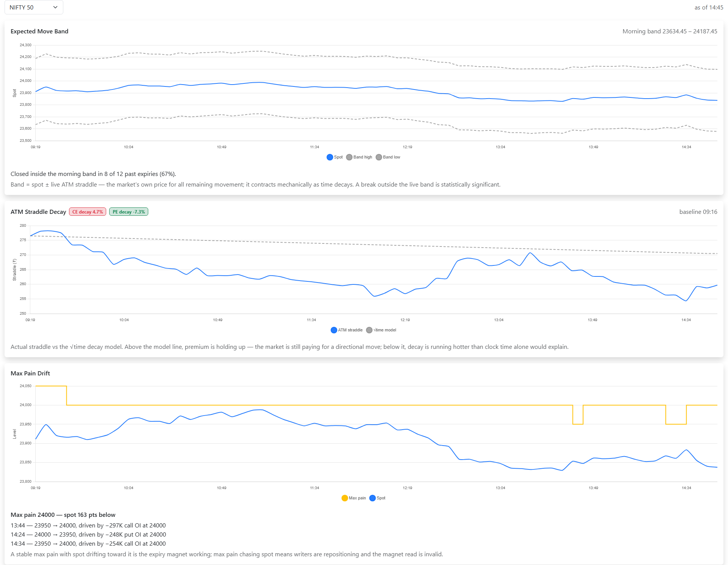Click the 'Band = spot ± live ATM straddle' explanation
The height and width of the screenshot is (565, 728).
(x=256, y=184)
